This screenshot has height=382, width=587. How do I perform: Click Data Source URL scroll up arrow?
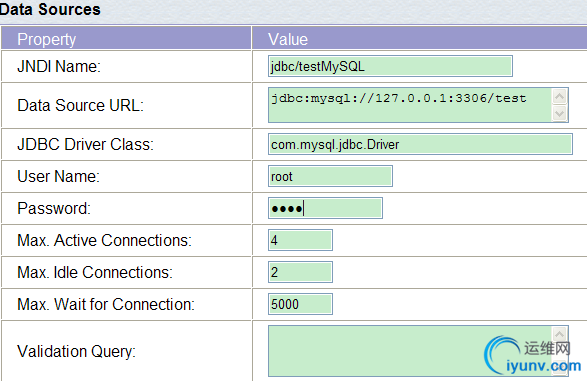[x=560, y=97]
